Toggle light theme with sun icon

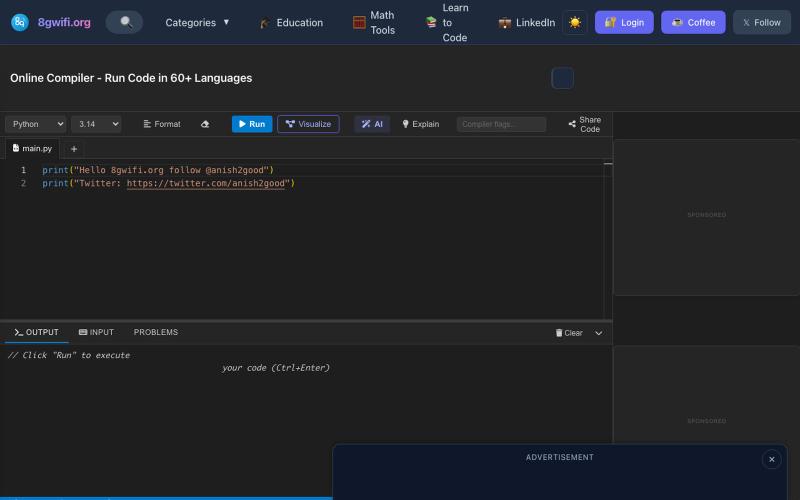point(575,22)
